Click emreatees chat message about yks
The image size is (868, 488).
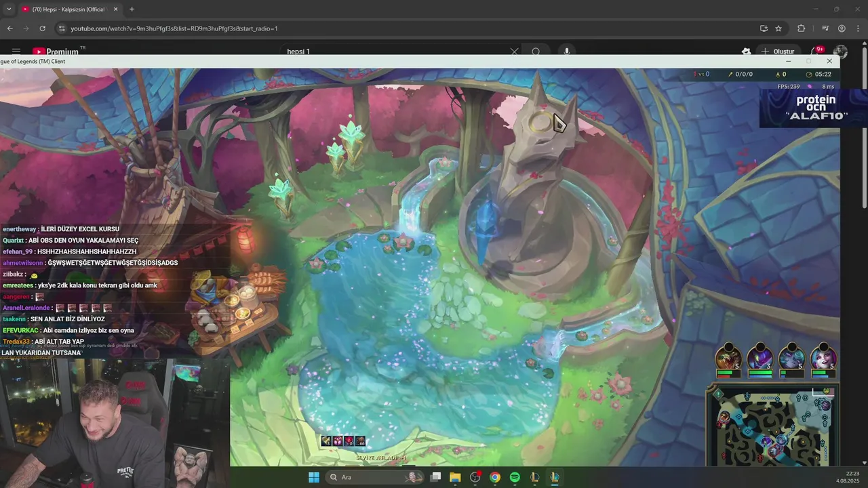click(x=80, y=285)
